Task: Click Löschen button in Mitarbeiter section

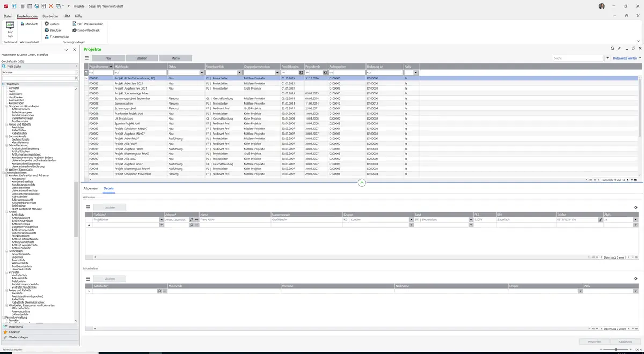Action: point(109,278)
